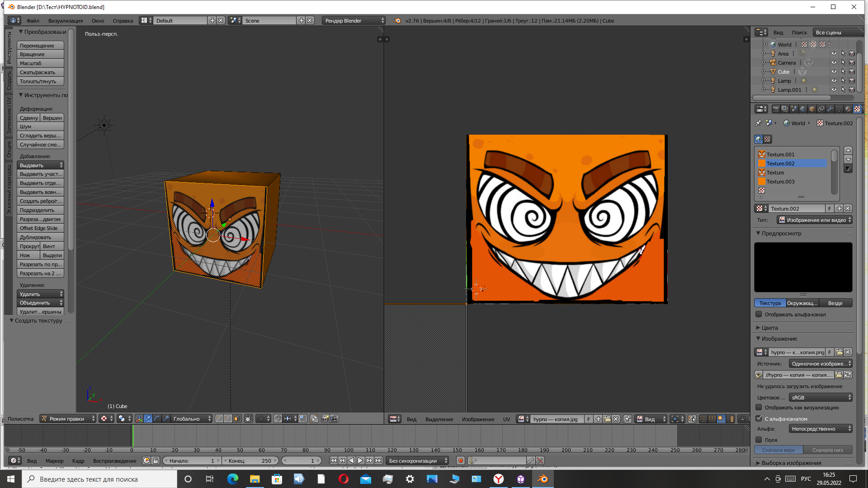Enable the Отображать альфа-канал checkbox
The width and height of the screenshot is (868, 488).
coord(759,314)
